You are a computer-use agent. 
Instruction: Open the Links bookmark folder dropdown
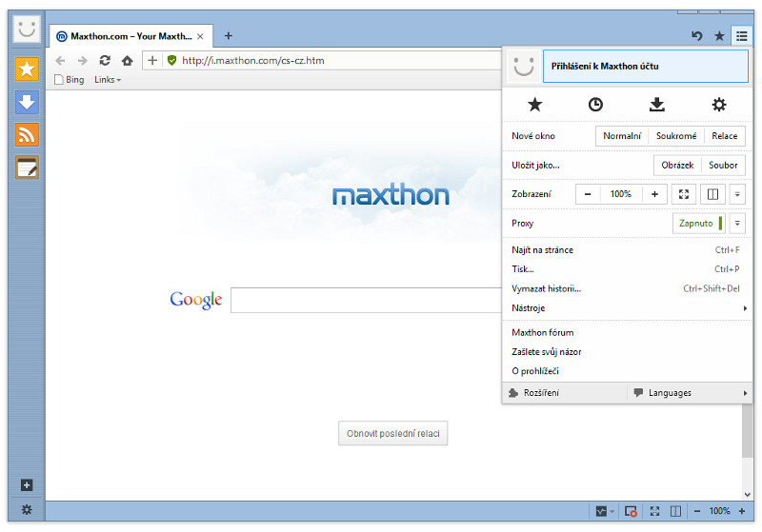108,80
